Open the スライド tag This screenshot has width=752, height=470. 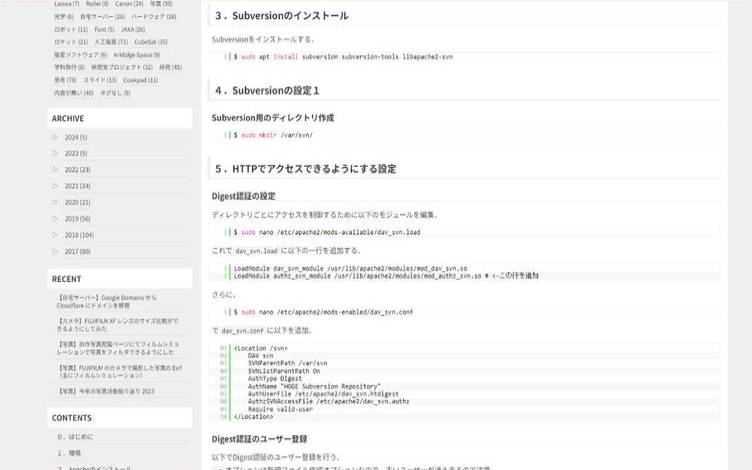click(x=100, y=80)
